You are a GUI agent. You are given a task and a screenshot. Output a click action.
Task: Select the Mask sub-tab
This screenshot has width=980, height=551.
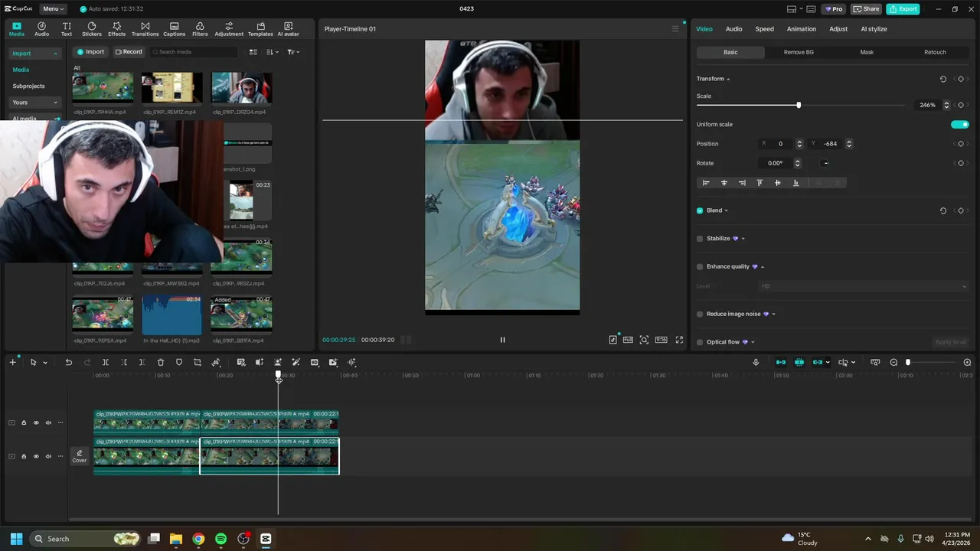(x=867, y=52)
